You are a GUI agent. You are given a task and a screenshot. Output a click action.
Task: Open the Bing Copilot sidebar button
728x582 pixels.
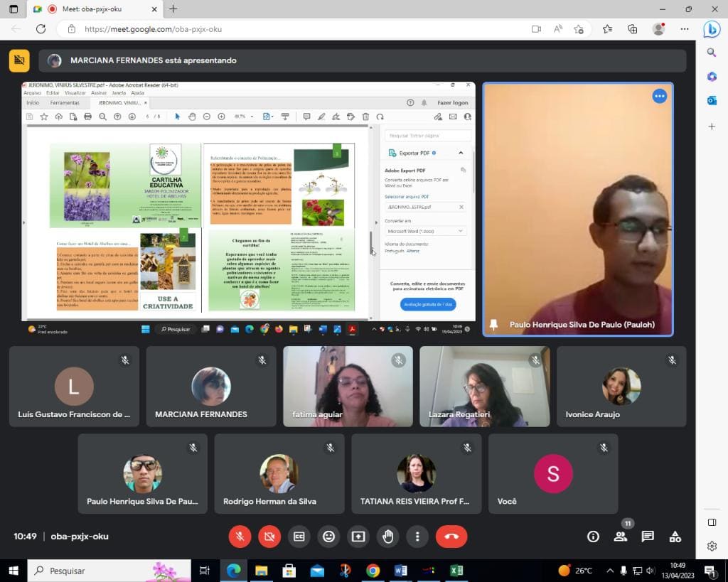(711, 29)
